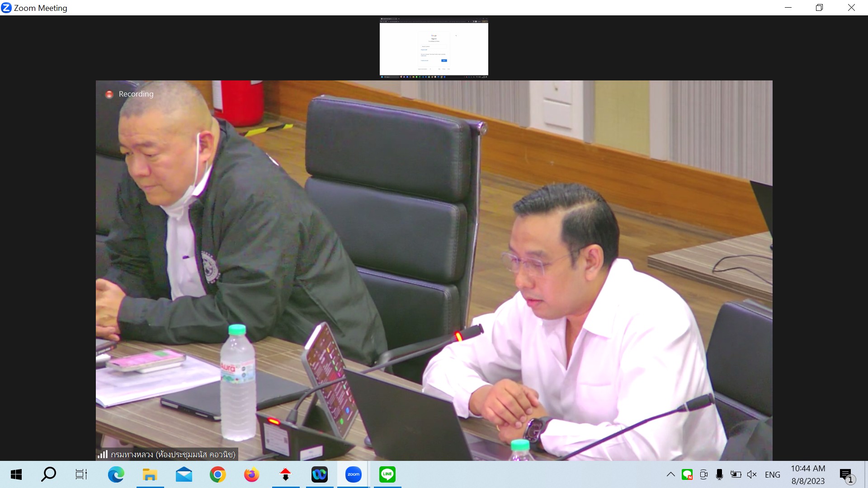Open LINE app from taskbar

click(387, 474)
